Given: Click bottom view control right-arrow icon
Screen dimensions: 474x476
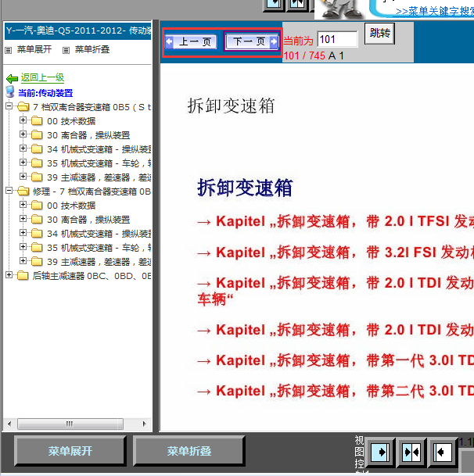Looking at the screenshot, I should coord(380,453).
